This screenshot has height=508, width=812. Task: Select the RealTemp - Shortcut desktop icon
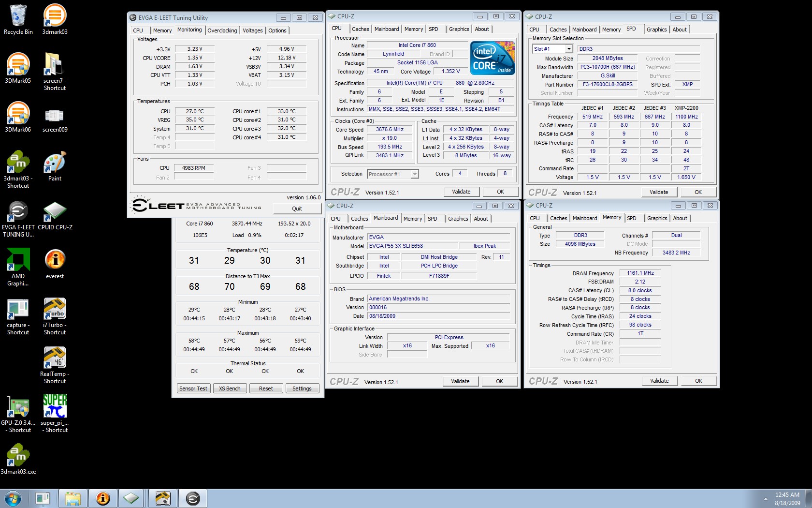55,366
